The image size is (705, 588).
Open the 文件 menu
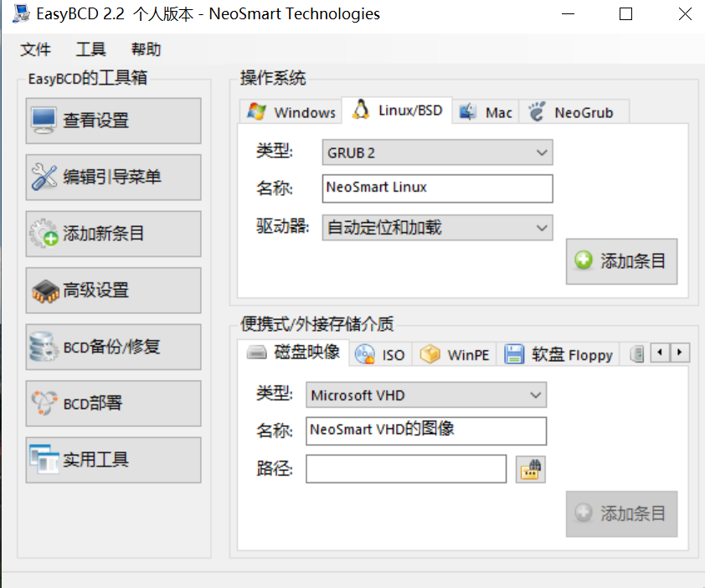(35, 49)
